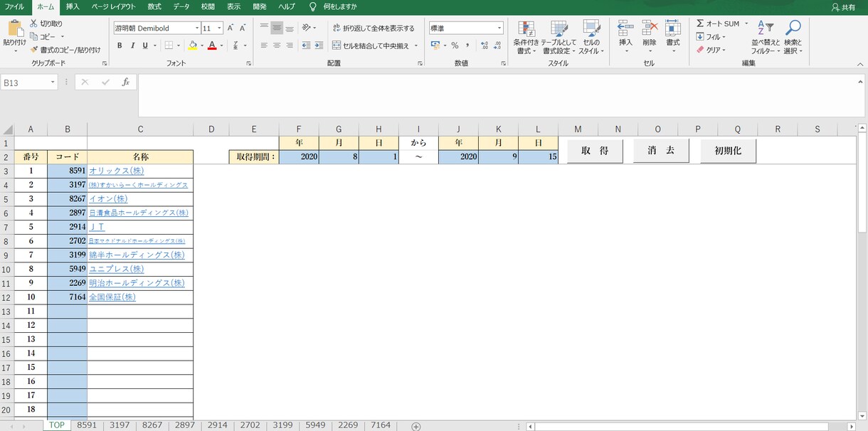The height and width of the screenshot is (431, 868).
Task: Switch to the Formulas (数式) tab
Action: point(154,6)
